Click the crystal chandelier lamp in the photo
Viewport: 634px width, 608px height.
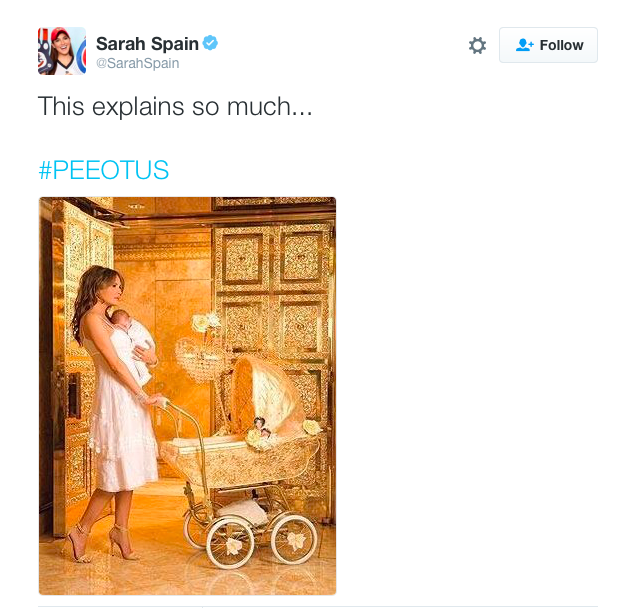[200, 354]
